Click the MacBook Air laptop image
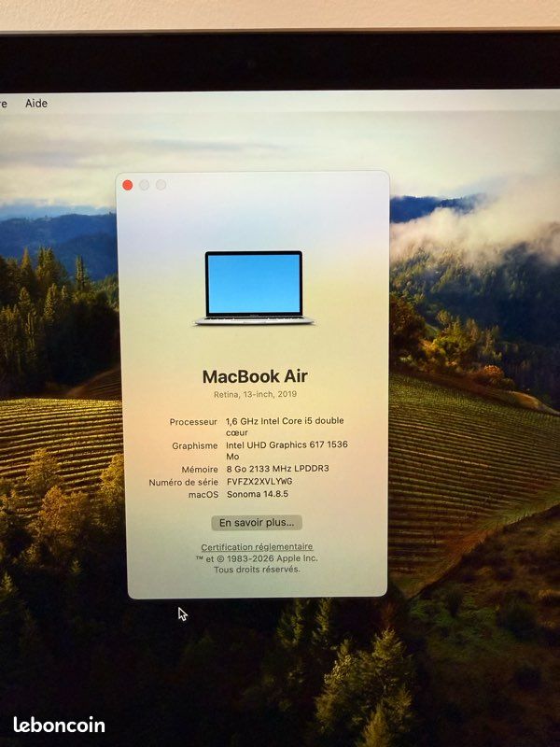Image resolution: width=560 pixels, height=747 pixels. click(x=254, y=289)
